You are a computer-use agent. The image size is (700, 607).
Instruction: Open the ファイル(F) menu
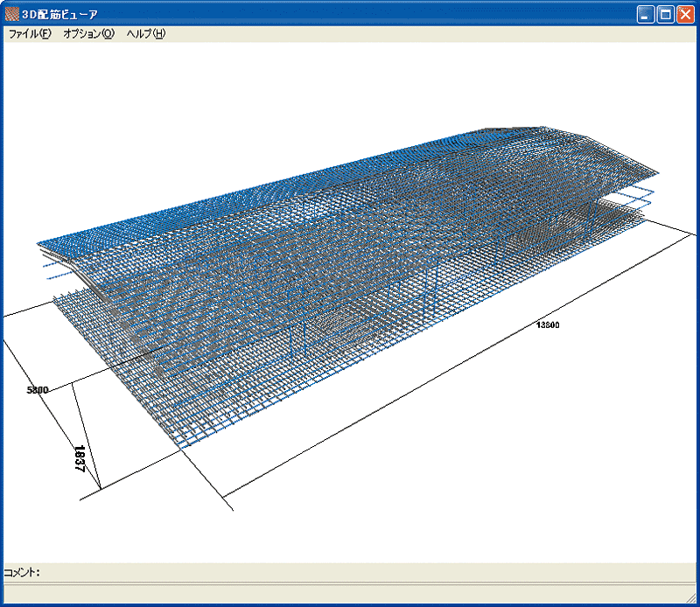[x=30, y=33]
